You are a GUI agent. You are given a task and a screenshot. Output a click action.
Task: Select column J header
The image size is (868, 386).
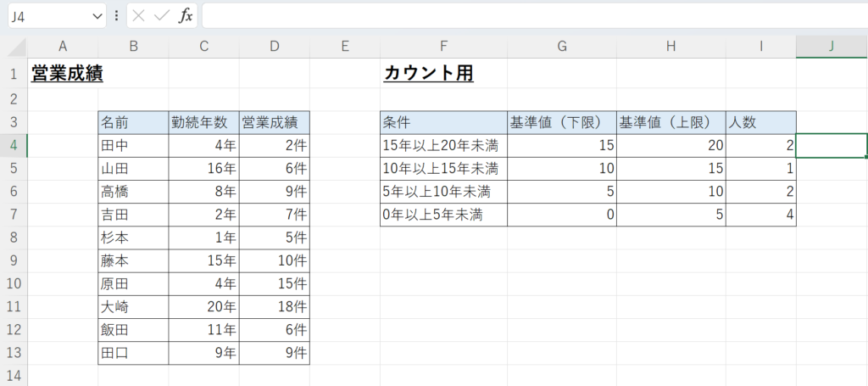point(832,47)
